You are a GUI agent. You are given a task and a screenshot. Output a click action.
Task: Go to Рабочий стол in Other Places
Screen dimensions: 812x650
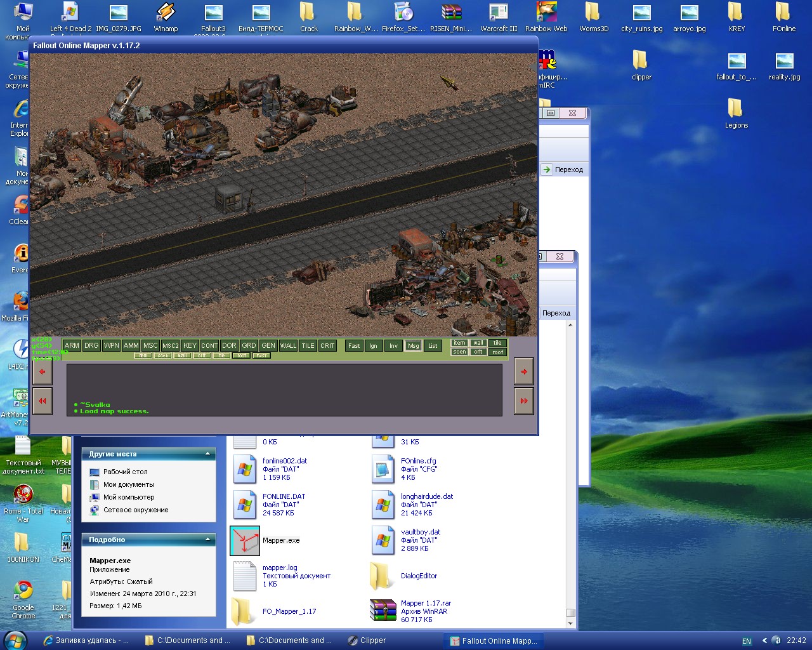(x=119, y=472)
